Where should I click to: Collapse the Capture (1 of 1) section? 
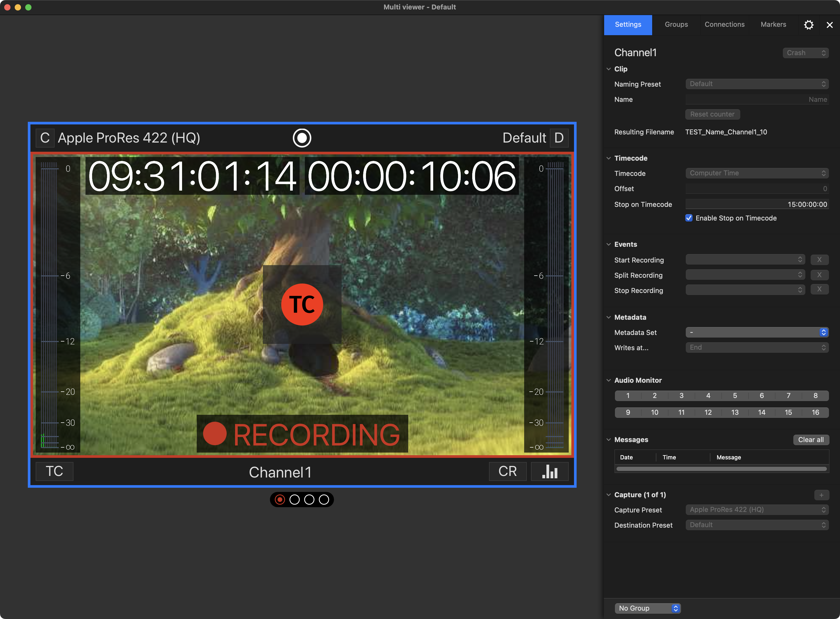pyautogui.click(x=609, y=495)
